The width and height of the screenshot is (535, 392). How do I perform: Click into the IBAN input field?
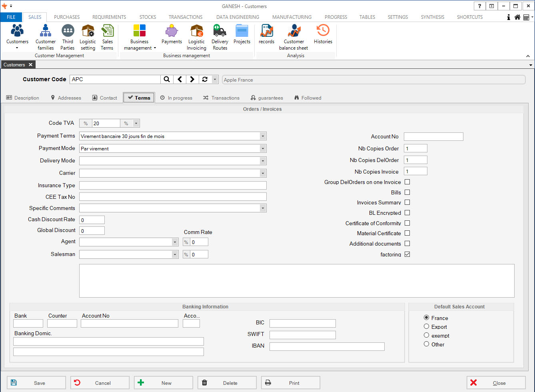coord(327,346)
